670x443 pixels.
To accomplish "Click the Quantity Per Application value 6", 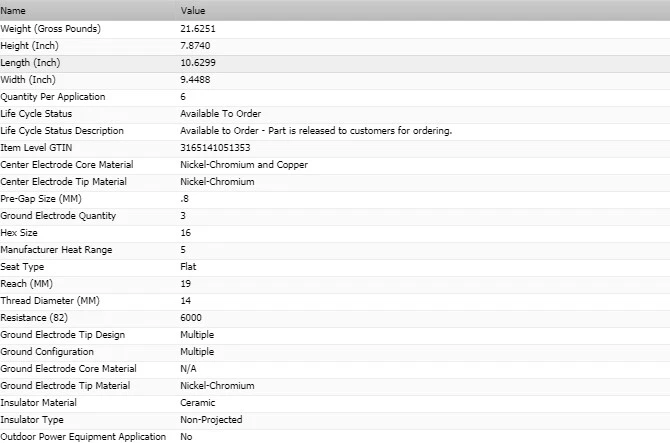I will pos(183,97).
